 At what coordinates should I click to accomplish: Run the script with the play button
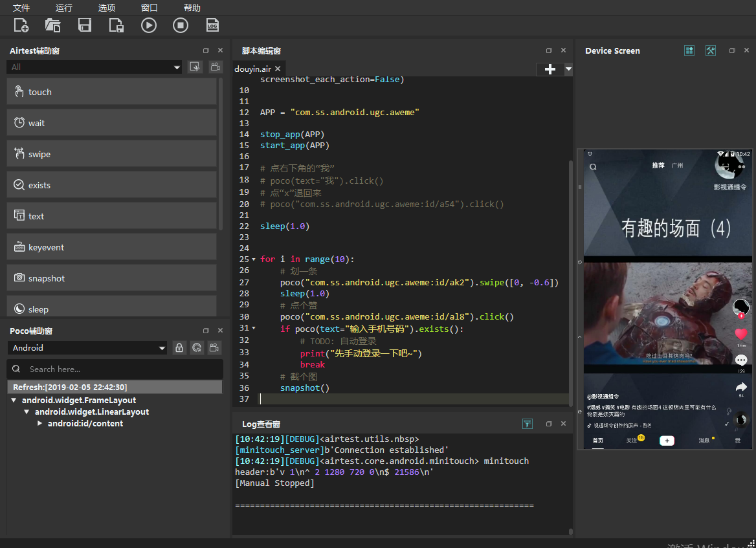tap(149, 25)
